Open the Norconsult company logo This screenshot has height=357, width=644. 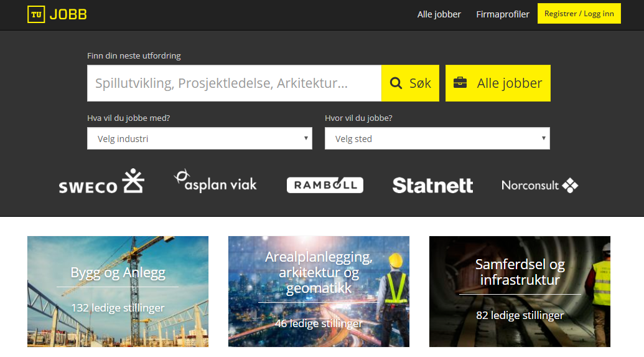coord(539,186)
